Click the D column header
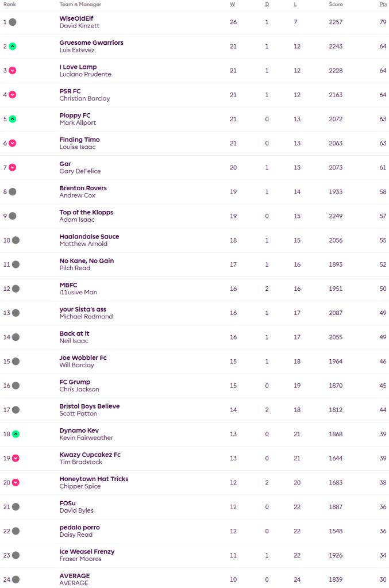Screen dimensions: 389x588 pos(267,4)
